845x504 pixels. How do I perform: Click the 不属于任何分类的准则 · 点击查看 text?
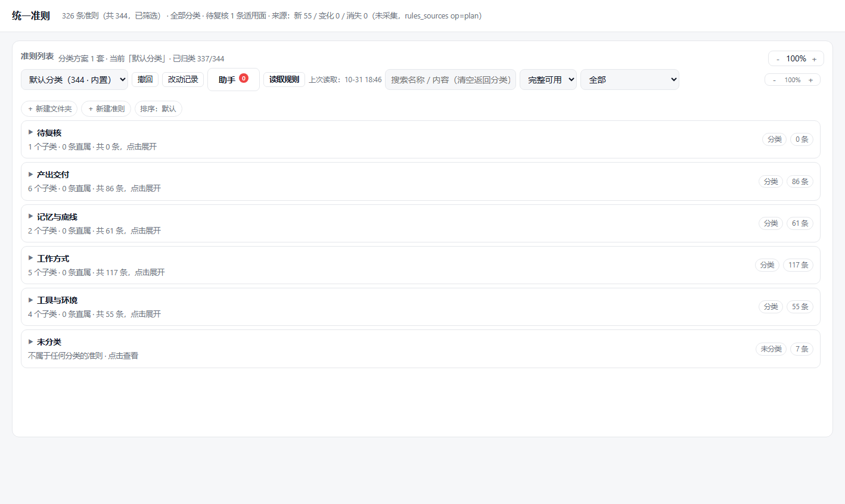pyautogui.click(x=83, y=356)
